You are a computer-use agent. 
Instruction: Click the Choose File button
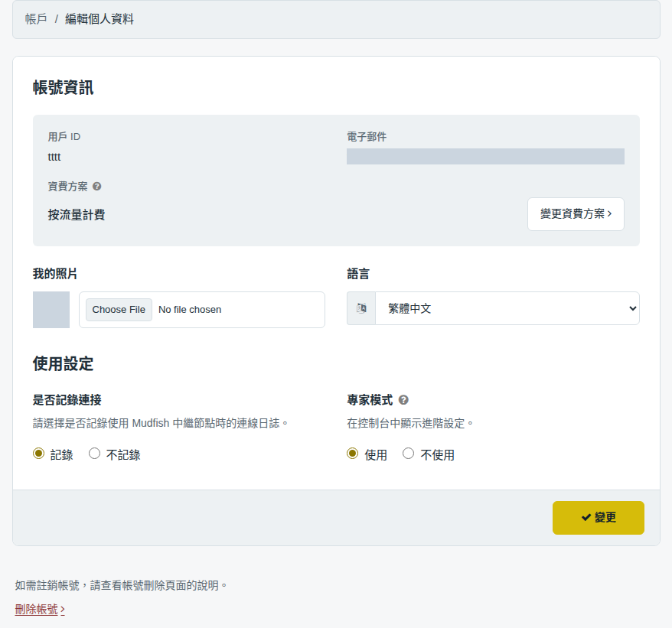[119, 310]
